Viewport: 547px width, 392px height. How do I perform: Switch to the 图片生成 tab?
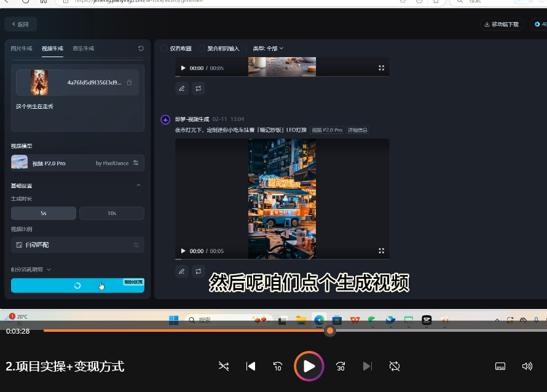(x=22, y=49)
